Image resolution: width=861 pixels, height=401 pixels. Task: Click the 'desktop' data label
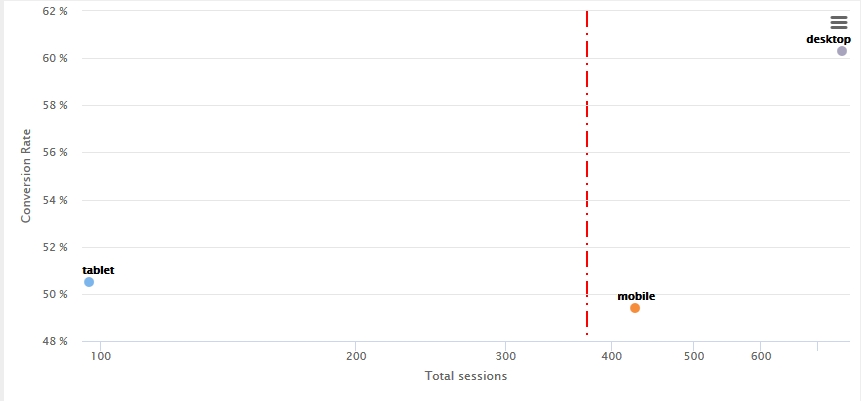tap(828, 39)
